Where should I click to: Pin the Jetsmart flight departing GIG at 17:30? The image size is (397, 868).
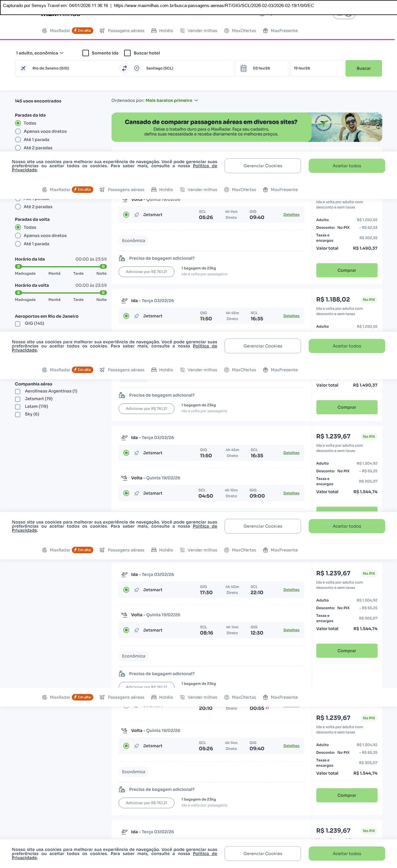(136, 590)
